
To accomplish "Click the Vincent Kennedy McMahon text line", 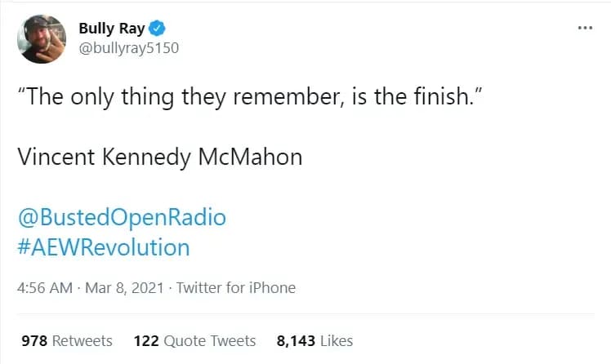I will [x=160, y=157].
